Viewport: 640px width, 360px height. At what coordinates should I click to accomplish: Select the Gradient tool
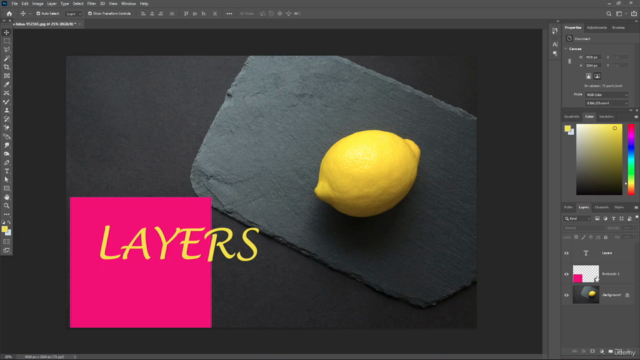(x=7, y=136)
